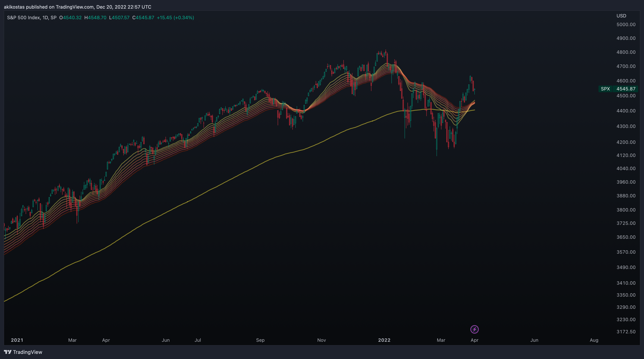Image resolution: width=644 pixels, height=359 pixels.
Task: Click the 5000.00 price axis label
Action: (x=626, y=25)
